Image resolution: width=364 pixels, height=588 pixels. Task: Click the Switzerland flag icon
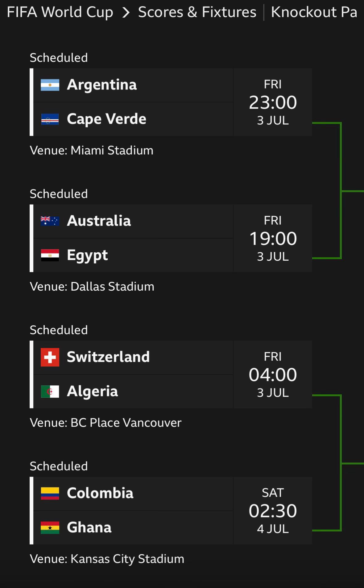50,357
